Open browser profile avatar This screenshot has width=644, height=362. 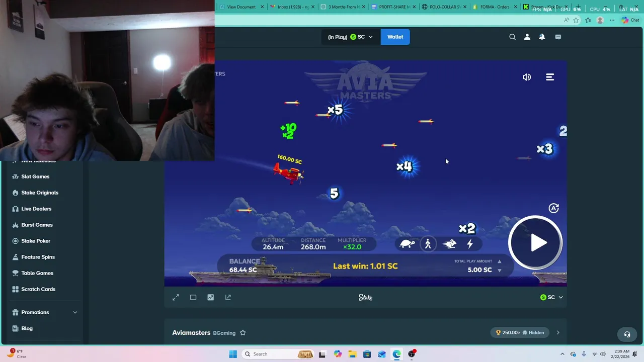coord(600,20)
